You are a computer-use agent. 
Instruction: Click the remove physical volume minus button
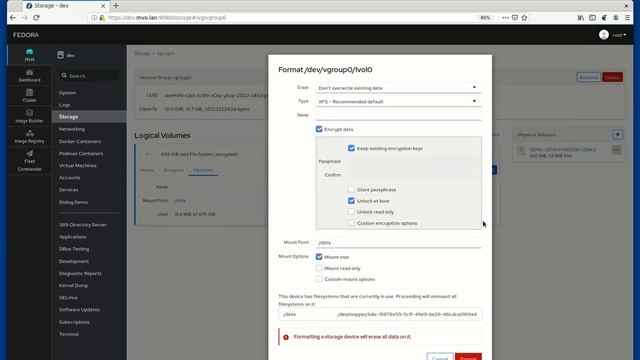[x=617, y=150]
